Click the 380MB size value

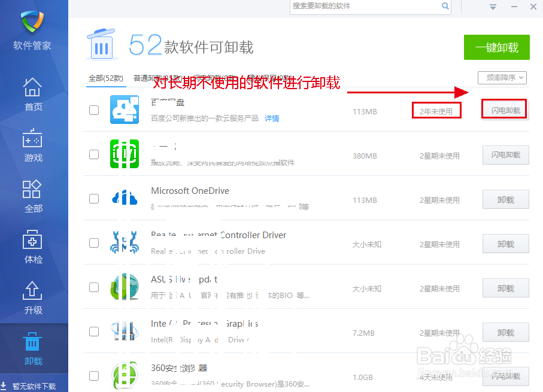click(365, 156)
